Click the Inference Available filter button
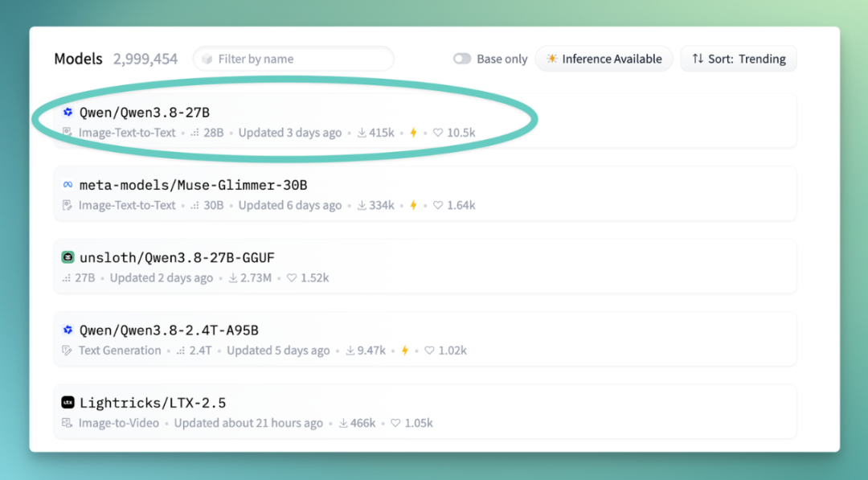This screenshot has height=480, width=868. pyautogui.click(x=604, y=59)
